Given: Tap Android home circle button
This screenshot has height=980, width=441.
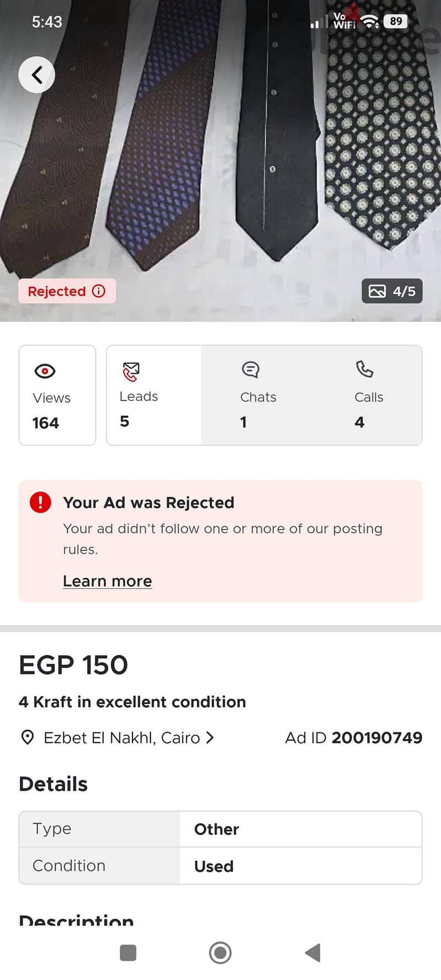Looking at the screenshot, I should pyautogui.click(x=220, y=952).
